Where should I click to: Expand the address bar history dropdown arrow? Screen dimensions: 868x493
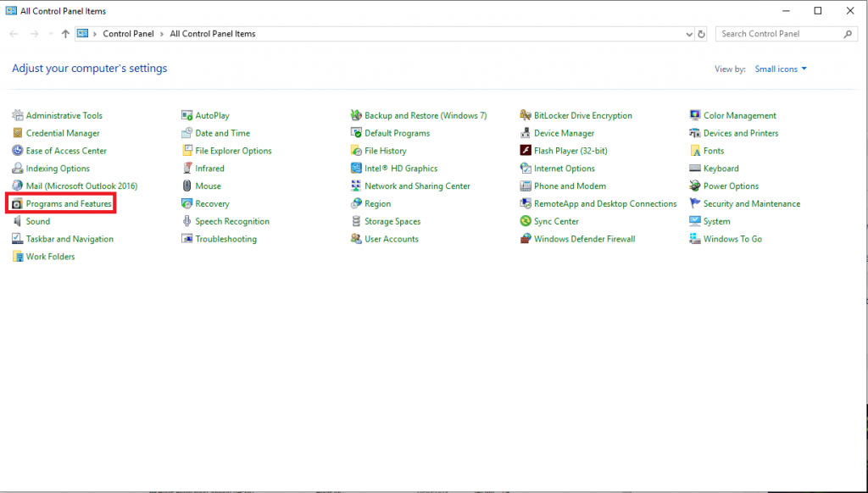pos(689,34)
